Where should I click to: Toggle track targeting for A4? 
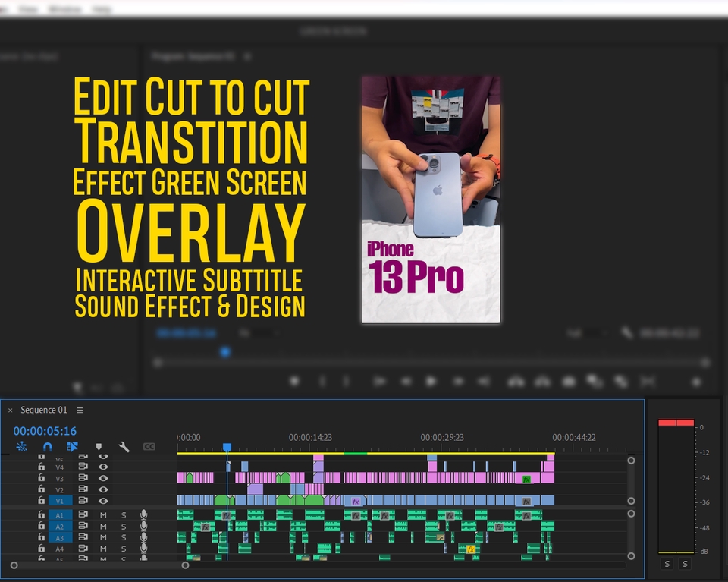60,549
